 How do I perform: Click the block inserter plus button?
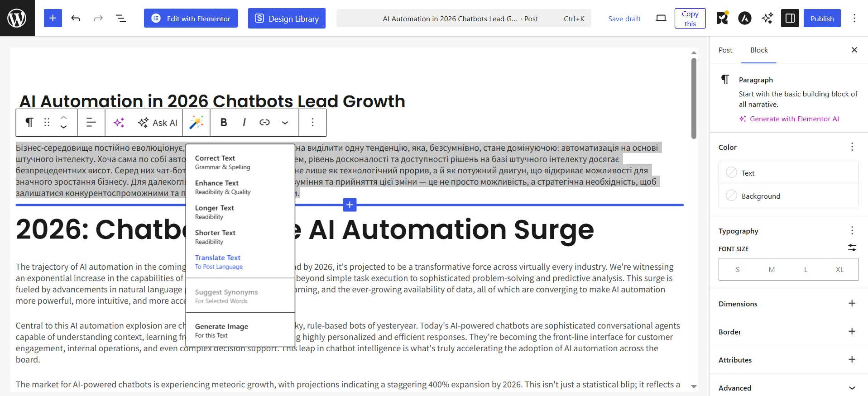53,18
